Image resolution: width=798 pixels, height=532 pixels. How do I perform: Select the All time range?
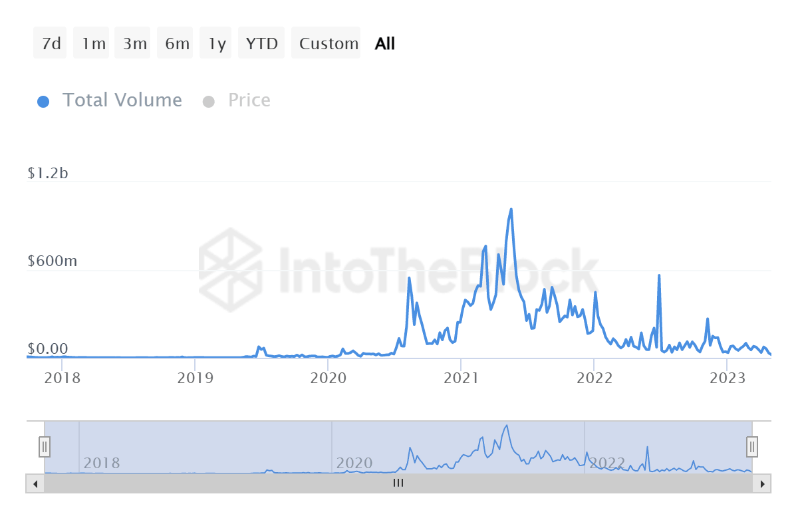point(384,43)
